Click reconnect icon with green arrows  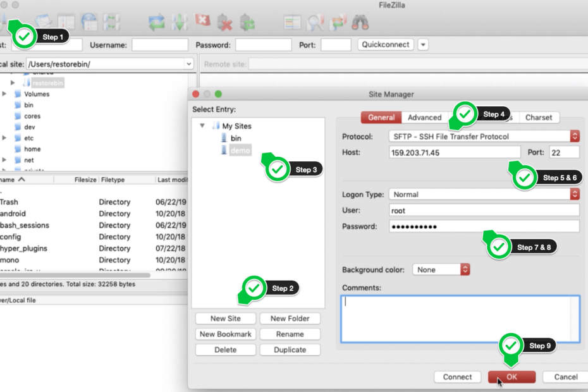point(247,22)
